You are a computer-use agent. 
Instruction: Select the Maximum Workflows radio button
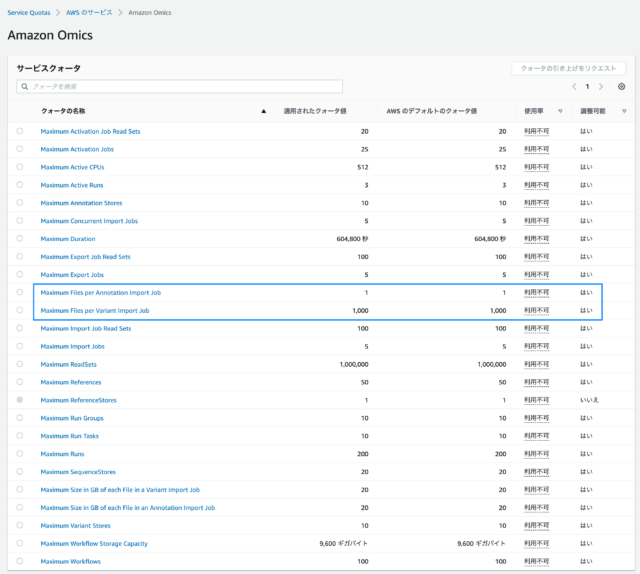pos(20,561)
